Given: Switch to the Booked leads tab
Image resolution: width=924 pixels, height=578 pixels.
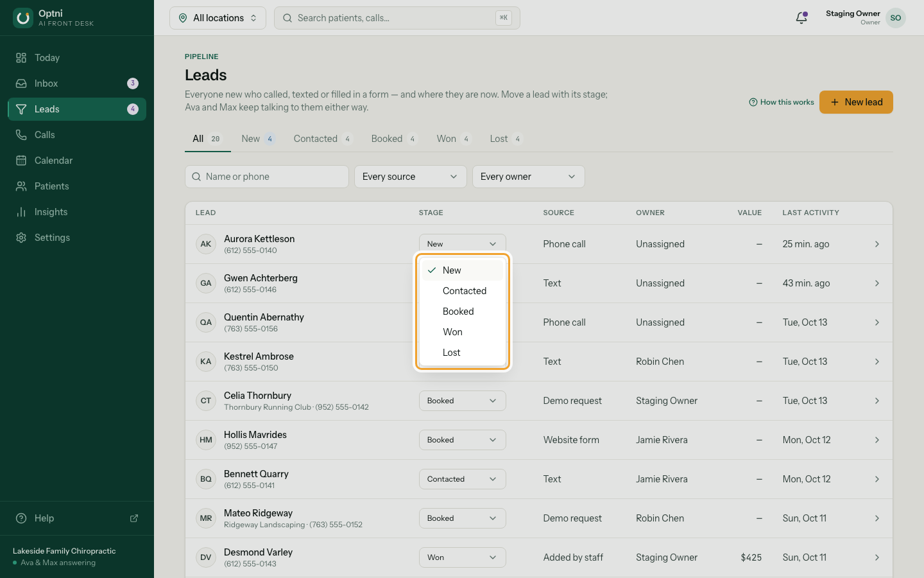Looking at the screenshot, I should click(394, 139).
